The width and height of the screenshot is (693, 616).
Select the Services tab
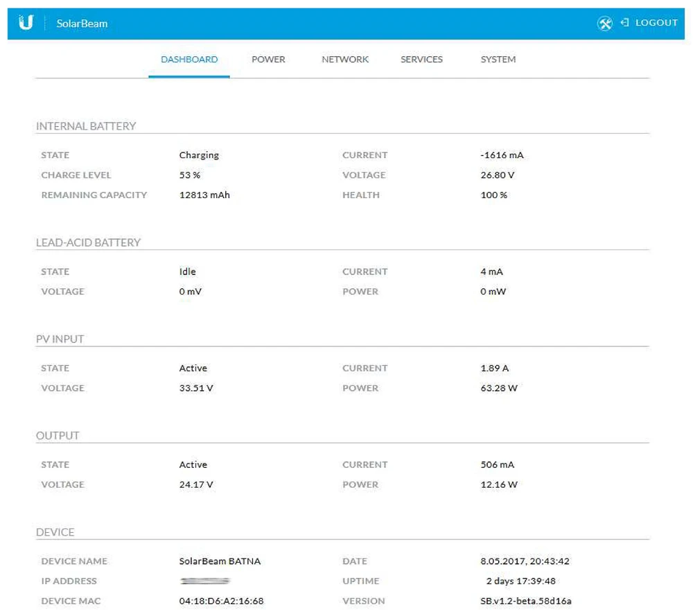(x=421, y=60)
